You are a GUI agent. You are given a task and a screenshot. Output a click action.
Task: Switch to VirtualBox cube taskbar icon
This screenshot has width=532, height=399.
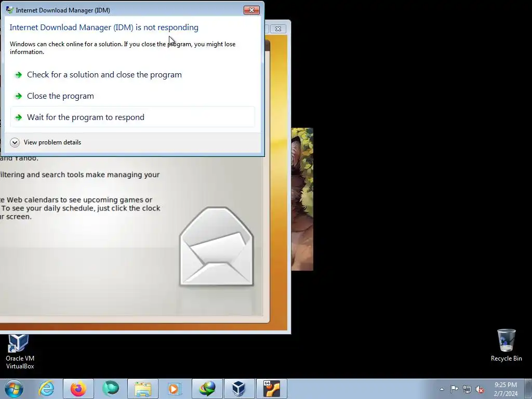point(239,389)
